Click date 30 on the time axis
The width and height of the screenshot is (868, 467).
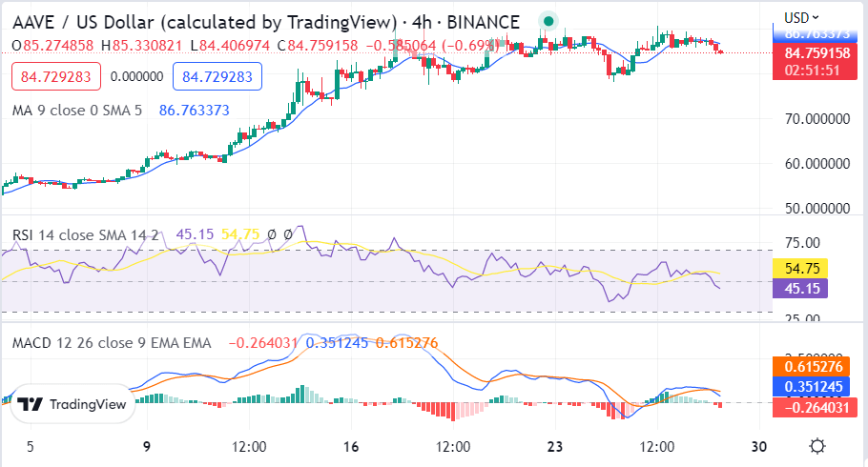[759, 447]
